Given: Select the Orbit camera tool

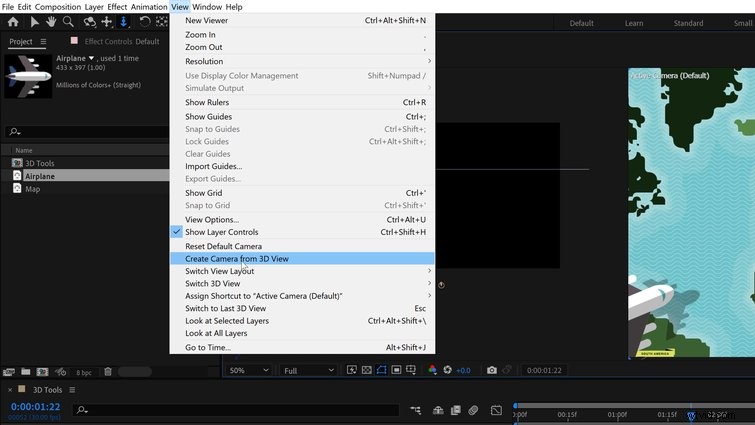Looking at the screenshot, I should click(89, 22).
